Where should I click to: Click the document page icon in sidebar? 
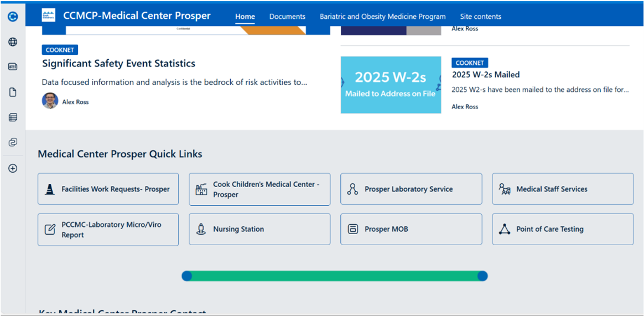[x=13, y=92]
